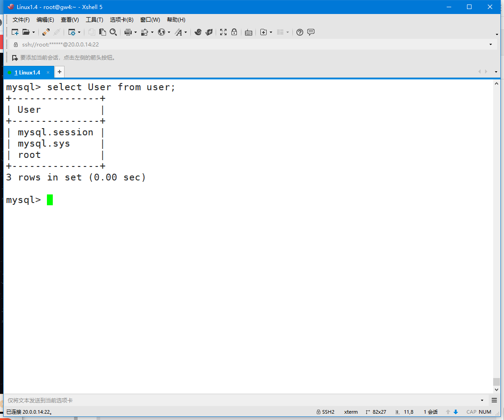The width and height of the screenshot is (504, 420).
Task: Click the gray upload arrow indicator
Action: pyautogui.click(x=448, y=412)
